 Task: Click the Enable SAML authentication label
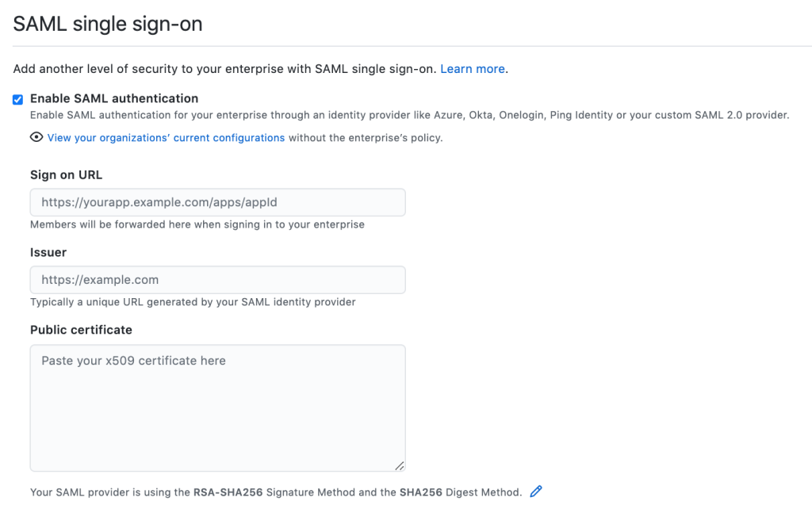click(x=114, y=98)
